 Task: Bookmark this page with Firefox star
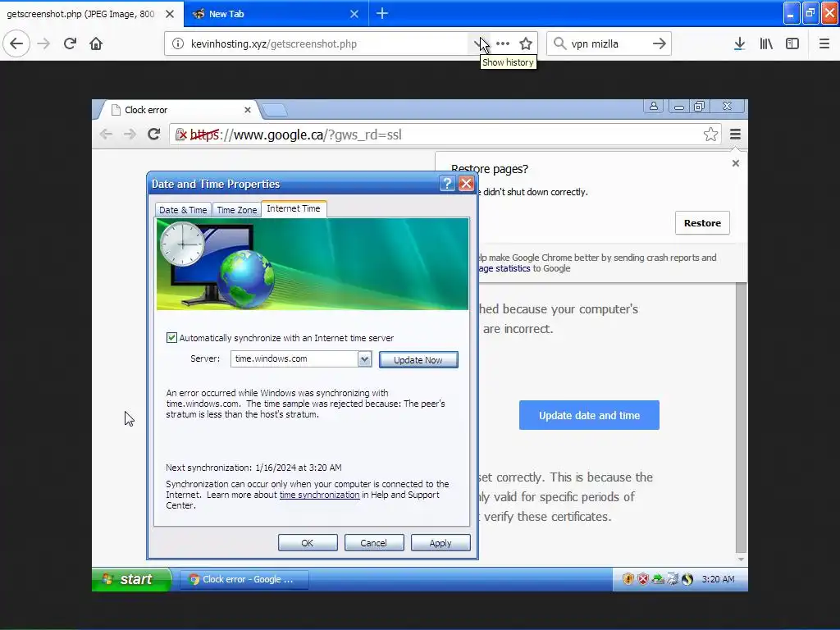pyautogui.click(x=526, y=44)
